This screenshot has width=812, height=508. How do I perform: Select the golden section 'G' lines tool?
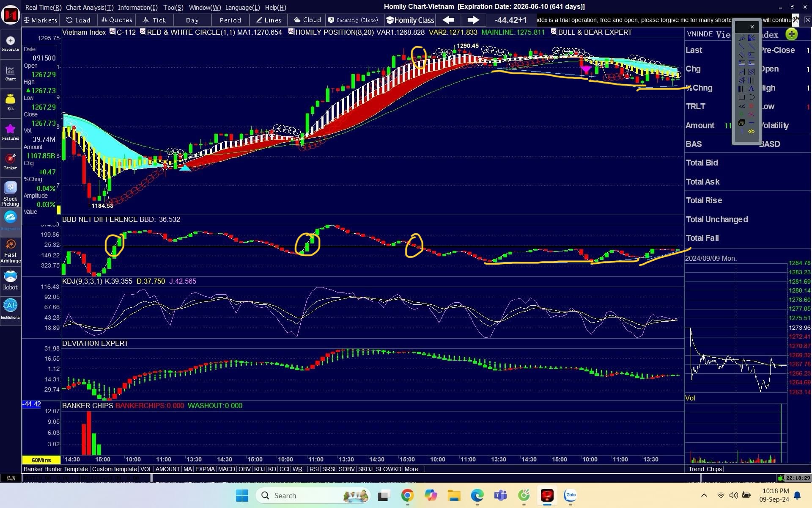(752, 55)
